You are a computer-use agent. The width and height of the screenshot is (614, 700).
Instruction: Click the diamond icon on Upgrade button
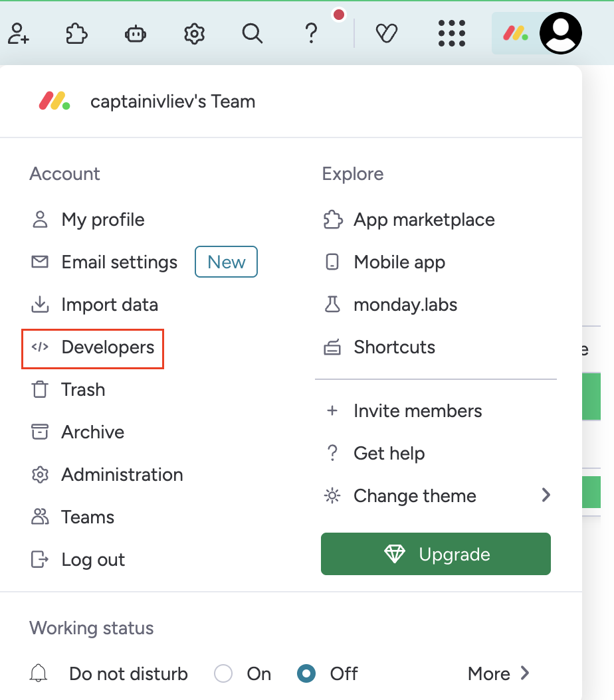tap(395, 554)
